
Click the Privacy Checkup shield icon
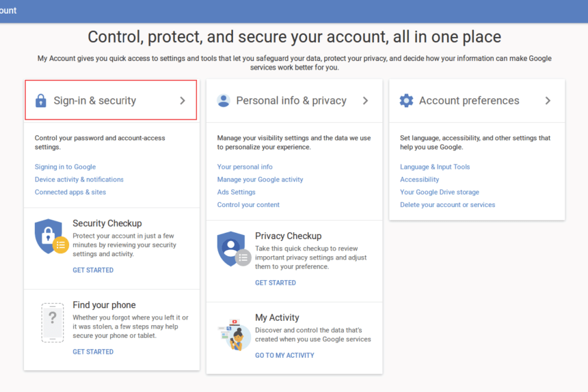(233, 249)
